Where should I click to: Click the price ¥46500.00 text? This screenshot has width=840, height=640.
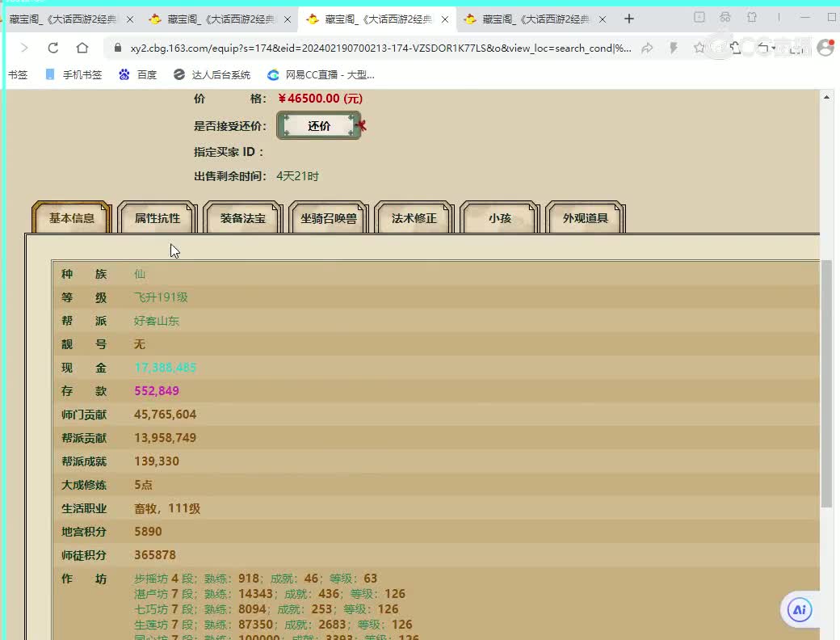coord(321,98)
